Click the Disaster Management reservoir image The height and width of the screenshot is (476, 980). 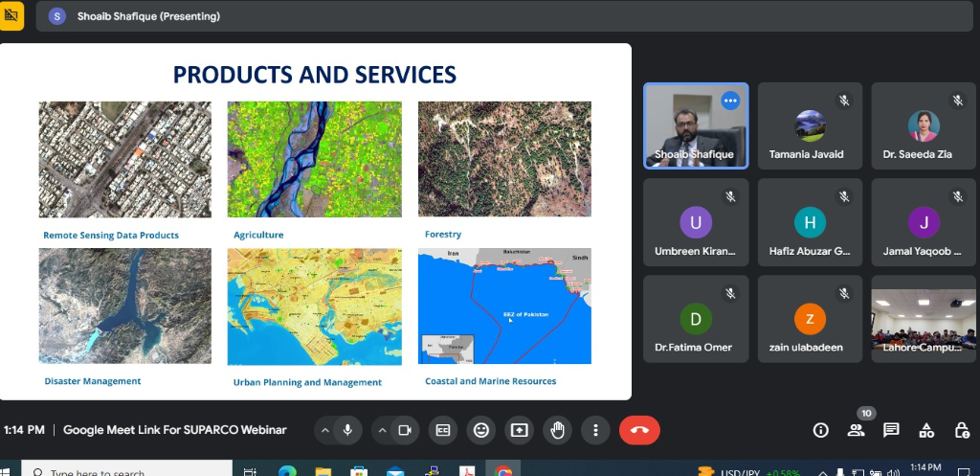click(x=125, y=306)
